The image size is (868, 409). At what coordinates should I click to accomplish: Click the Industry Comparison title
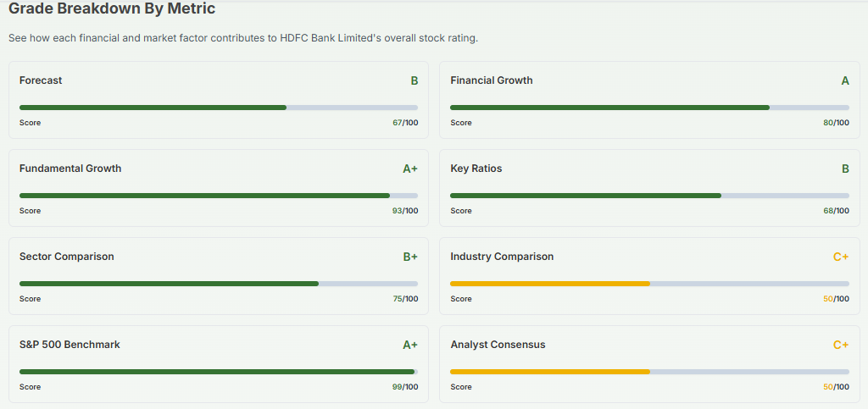click(x=502, y=257)
